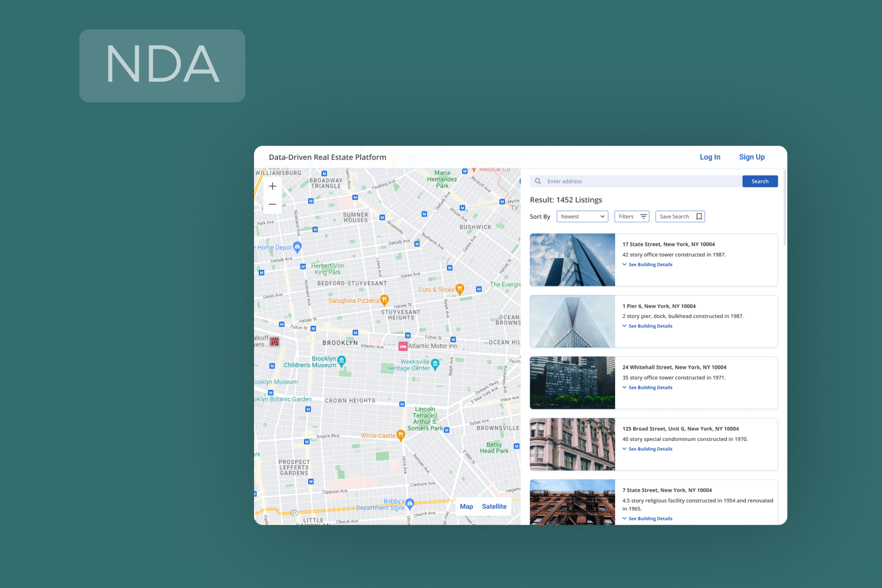
Task: Zoom out on the map
Action: 272,204
